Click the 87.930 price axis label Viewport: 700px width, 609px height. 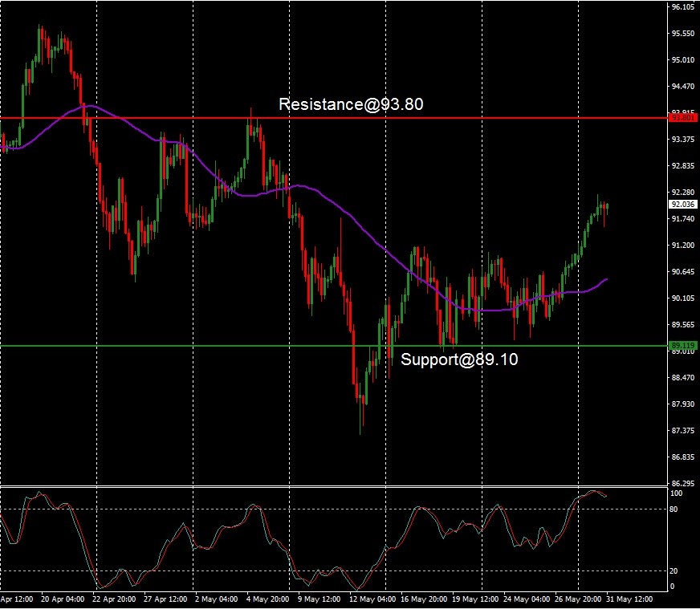point(683,404)
